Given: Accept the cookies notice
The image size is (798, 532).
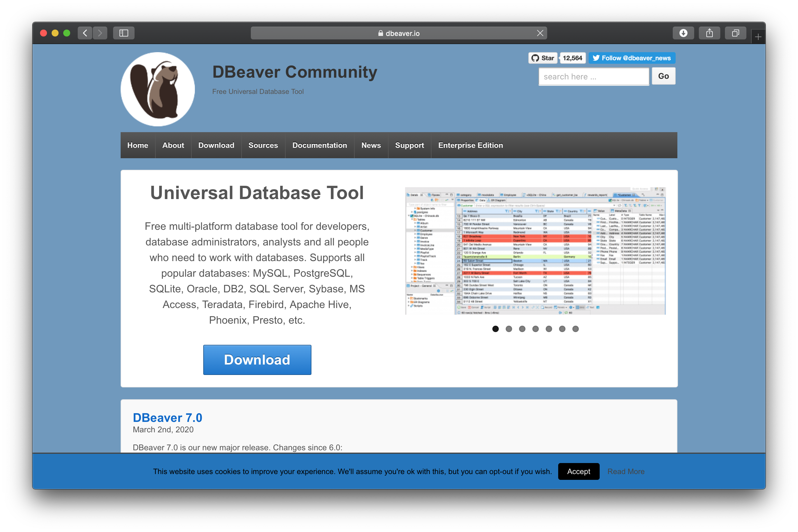Looking at the screenshot, I should click(578, 471).
